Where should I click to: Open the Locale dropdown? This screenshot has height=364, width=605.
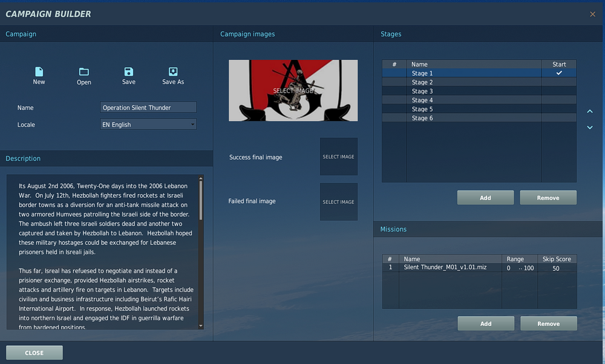tap(148, 124)
